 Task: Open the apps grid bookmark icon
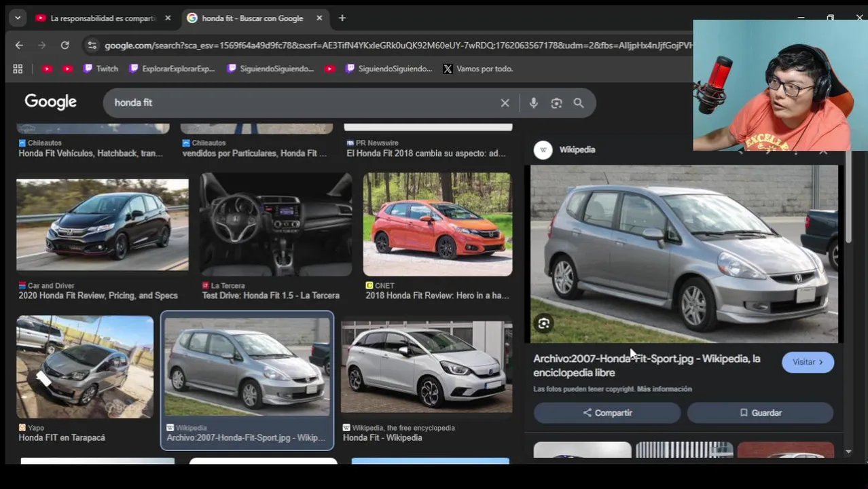click(18, 69)
